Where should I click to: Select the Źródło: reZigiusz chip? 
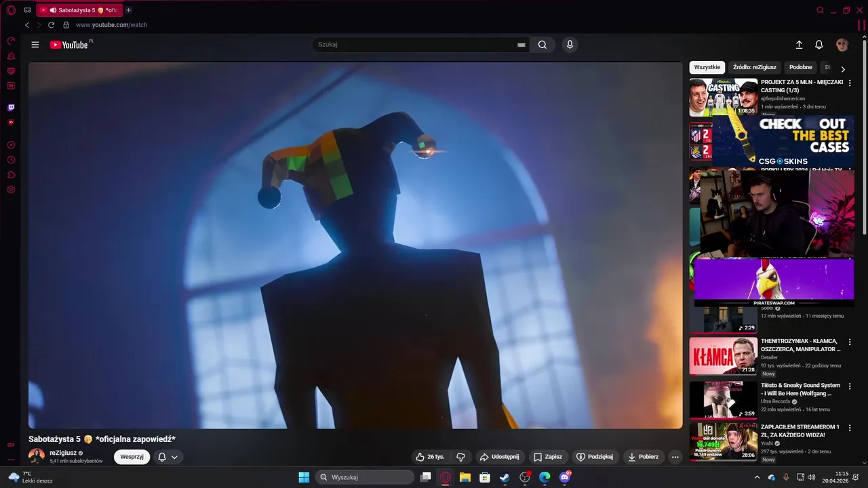[755, 67]
